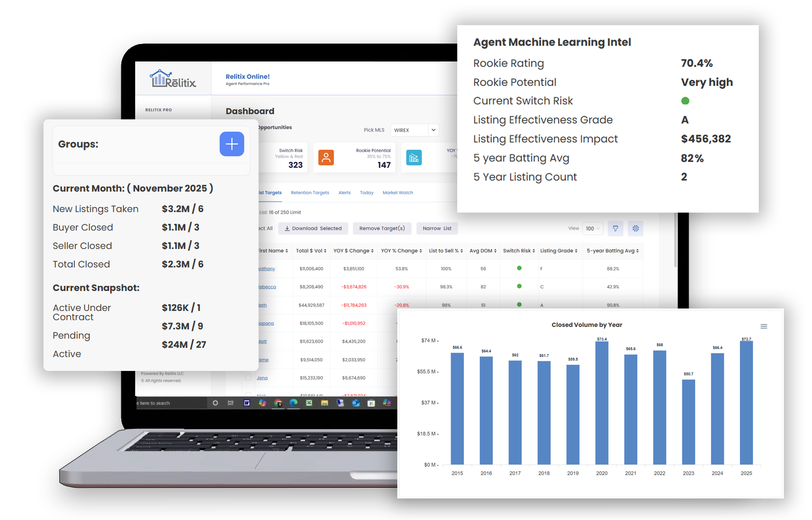The height and width of the screenshot is (520, 812).
Task: Switch to the Retention Targets tab
Action: pos(310,193)
